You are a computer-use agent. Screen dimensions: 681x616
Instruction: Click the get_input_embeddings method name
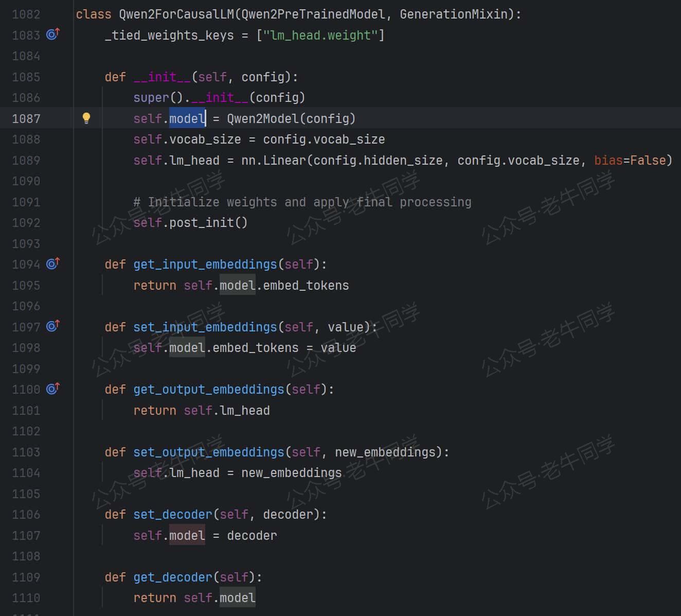coord(205,265)
